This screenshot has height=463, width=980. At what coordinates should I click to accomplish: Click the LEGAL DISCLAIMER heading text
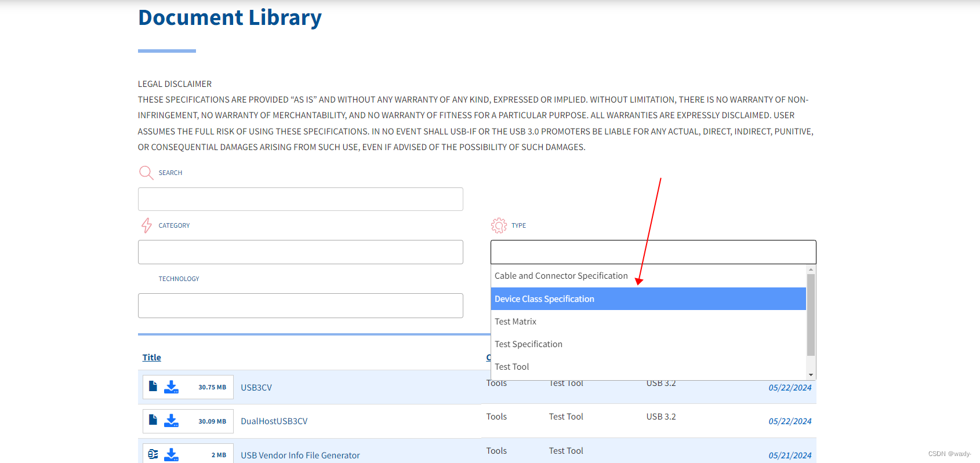coord(175,84)
